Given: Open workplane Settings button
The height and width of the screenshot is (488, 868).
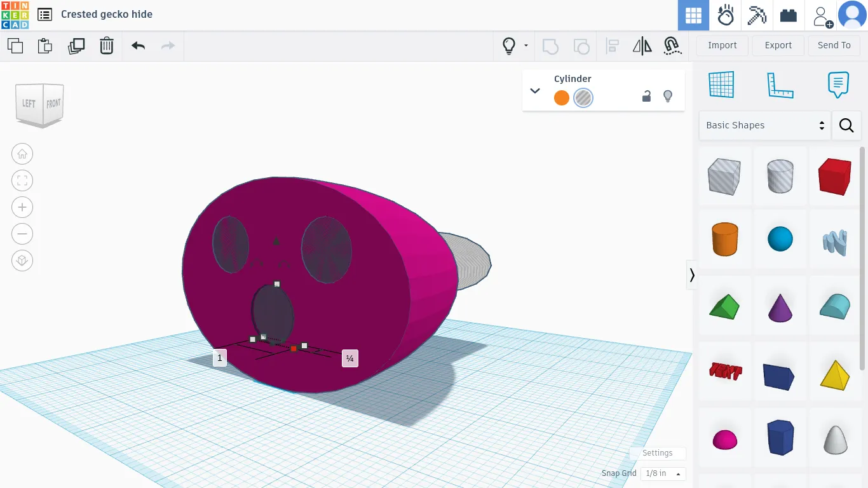Looking at the screenshot, I should pos(657,453).
